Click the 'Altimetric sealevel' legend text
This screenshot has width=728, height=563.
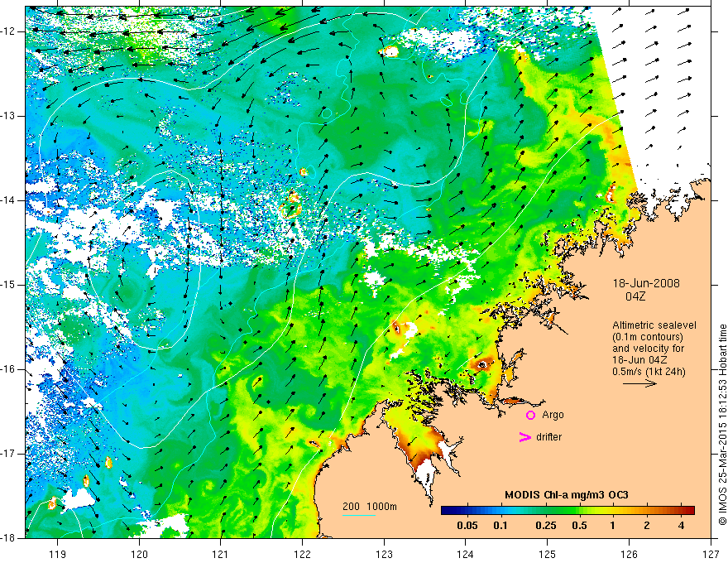pyautogui.click(x=654, y=325)
